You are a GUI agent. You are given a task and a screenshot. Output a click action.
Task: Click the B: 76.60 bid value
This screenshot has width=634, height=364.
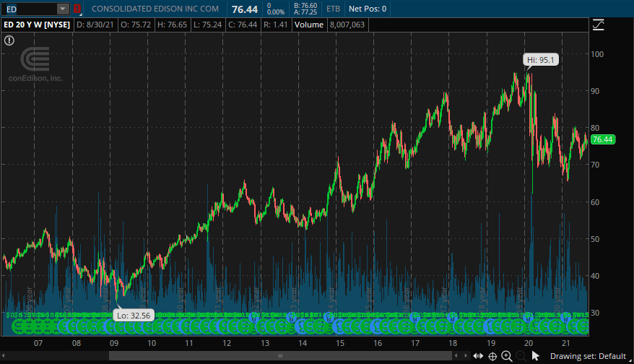click(305, 6)
